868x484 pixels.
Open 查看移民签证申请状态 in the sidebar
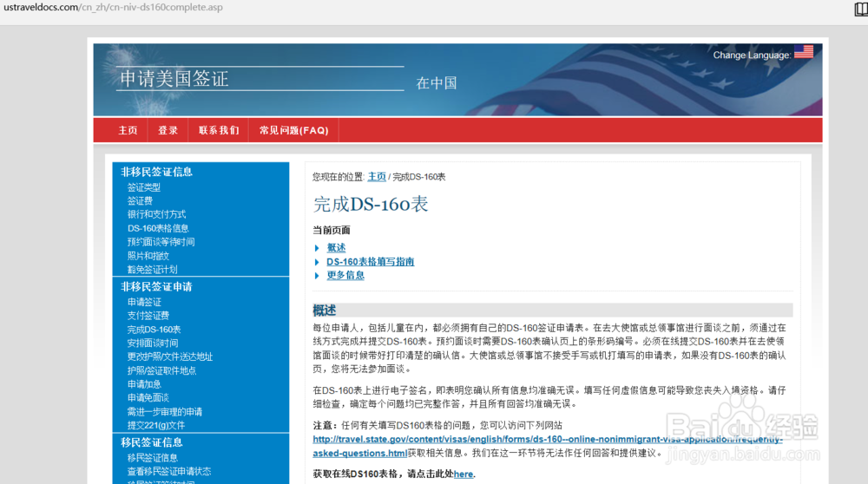click(169, 471)
